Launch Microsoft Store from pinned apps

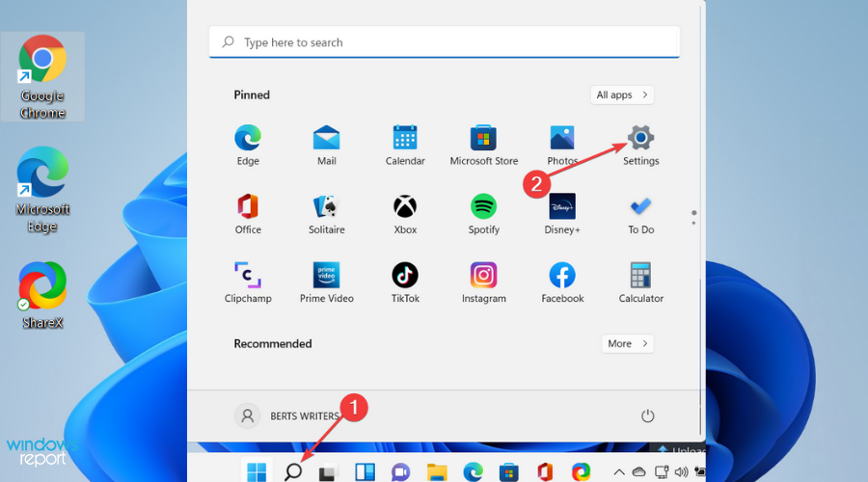[x=483, y=145]
